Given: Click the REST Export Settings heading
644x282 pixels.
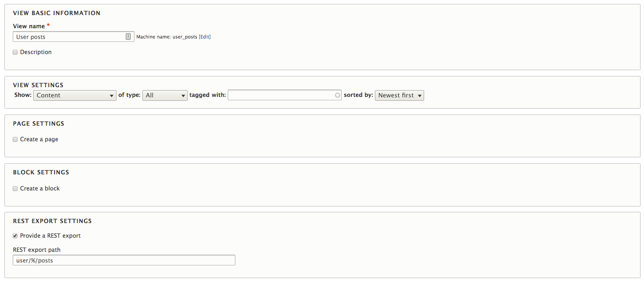Looking at the screenshot, I should (52, 221).
